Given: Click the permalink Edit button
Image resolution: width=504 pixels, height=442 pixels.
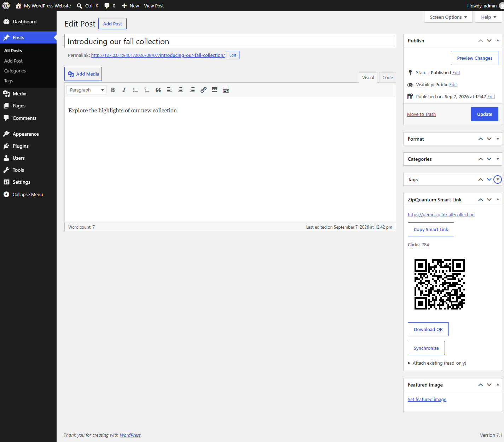Looking at the screenshot, I should 233,55.
